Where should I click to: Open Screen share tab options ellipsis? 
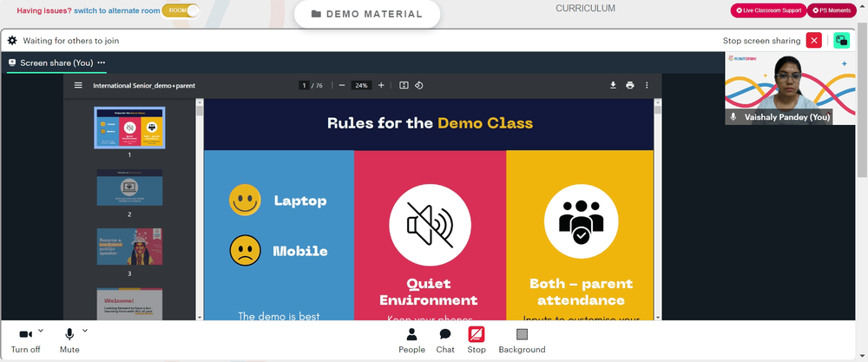point(102,63)
